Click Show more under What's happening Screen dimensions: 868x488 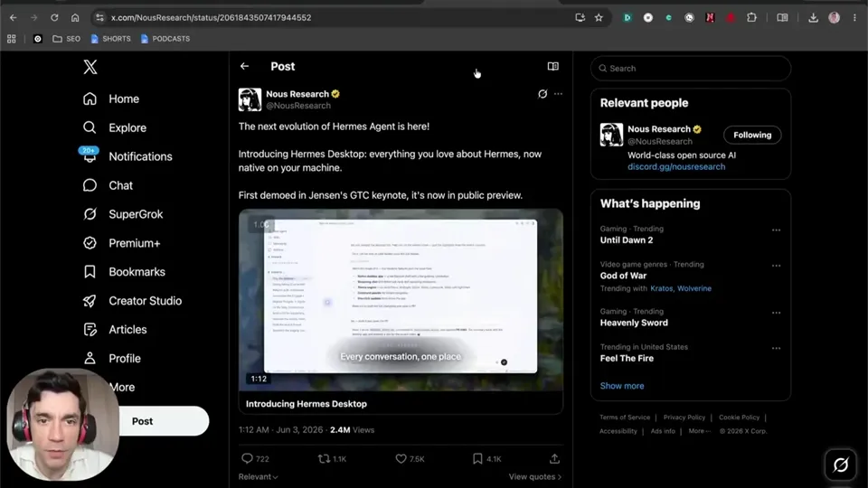[x=622, y=386]
